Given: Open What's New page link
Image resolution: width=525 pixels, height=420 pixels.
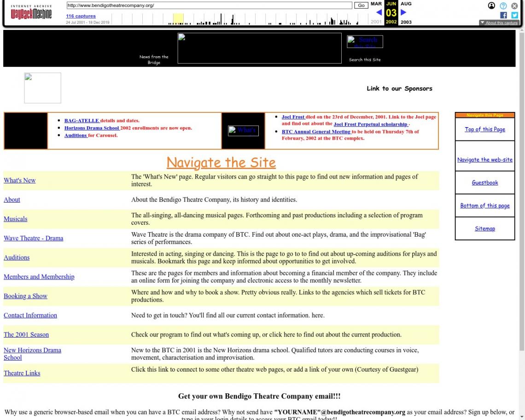Looking at the screenshot, I should click(19, 180).
